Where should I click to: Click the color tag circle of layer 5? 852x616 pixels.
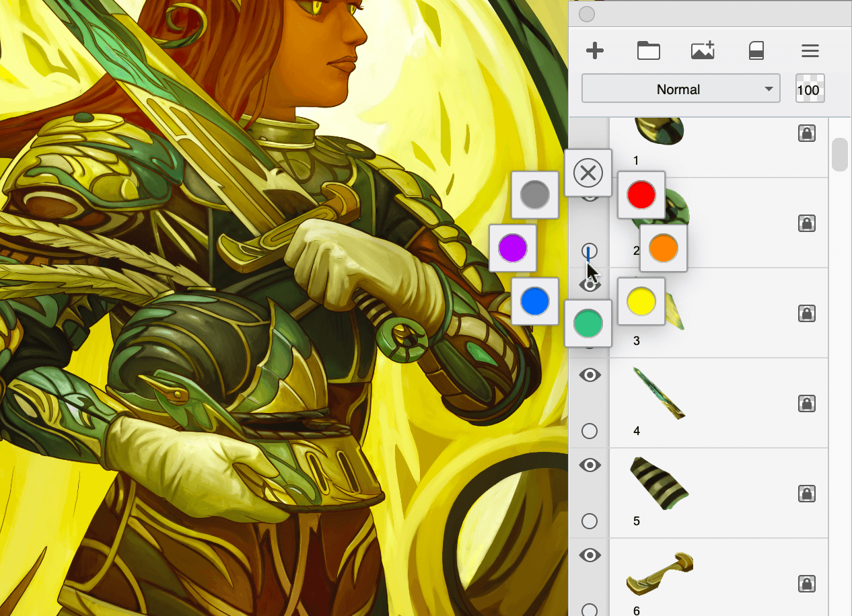[589, 521]
